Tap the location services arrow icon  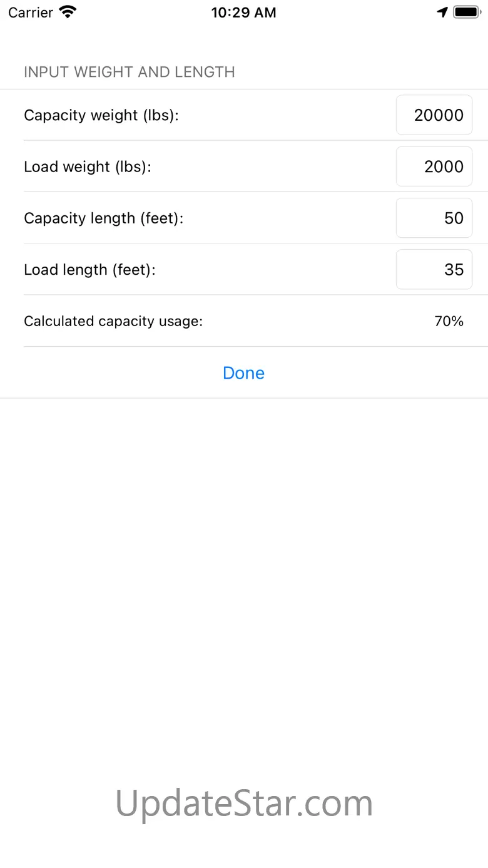click(442, 12)
